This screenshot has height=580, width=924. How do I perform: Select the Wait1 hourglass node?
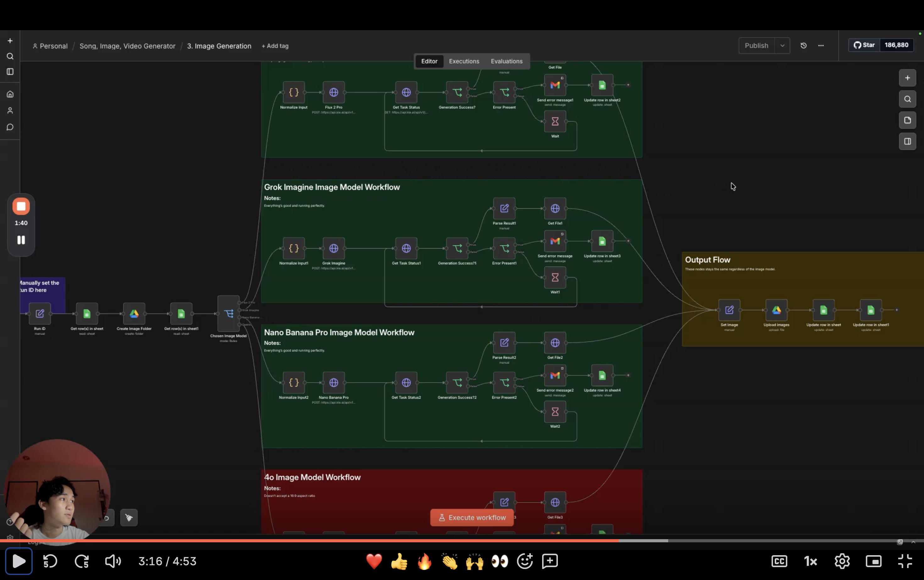pos(555,277)
